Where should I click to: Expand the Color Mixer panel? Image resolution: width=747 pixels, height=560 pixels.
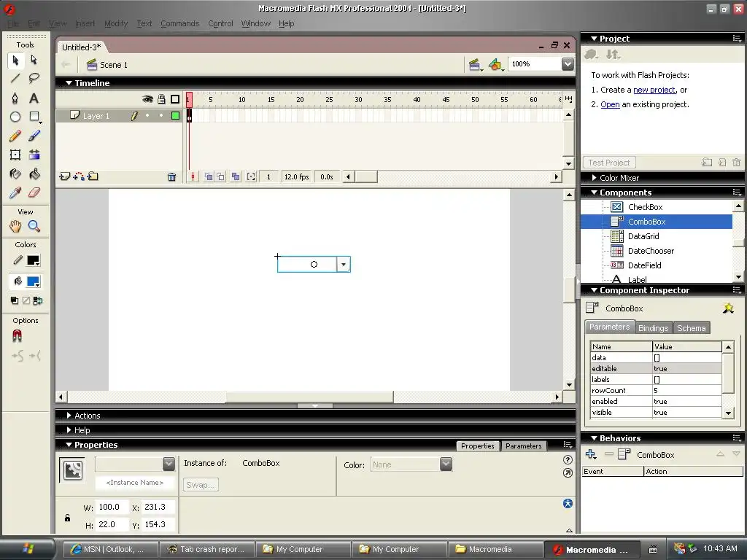594,178
